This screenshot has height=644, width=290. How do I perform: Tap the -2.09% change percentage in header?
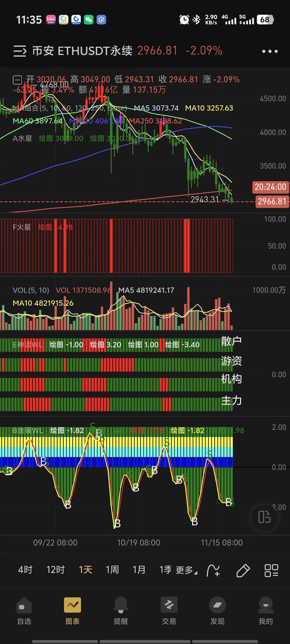click(204, 51)
